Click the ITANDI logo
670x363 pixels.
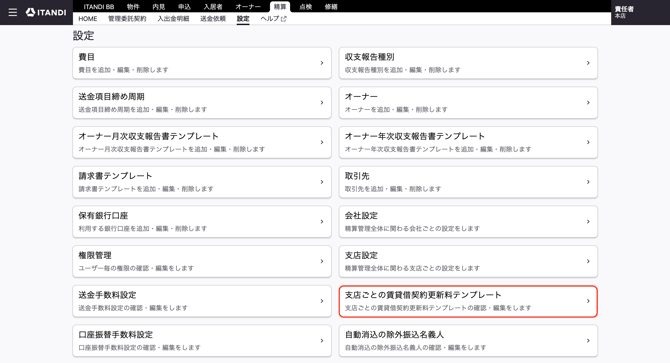[x=46, y=12]
